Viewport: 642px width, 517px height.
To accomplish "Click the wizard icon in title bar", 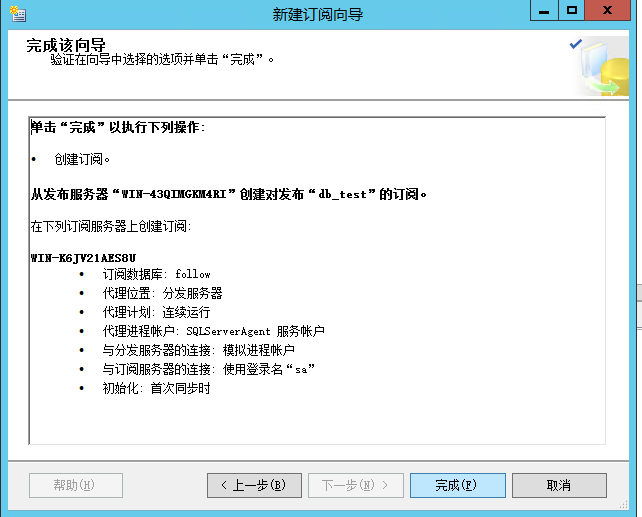I will tap(18, 14).
